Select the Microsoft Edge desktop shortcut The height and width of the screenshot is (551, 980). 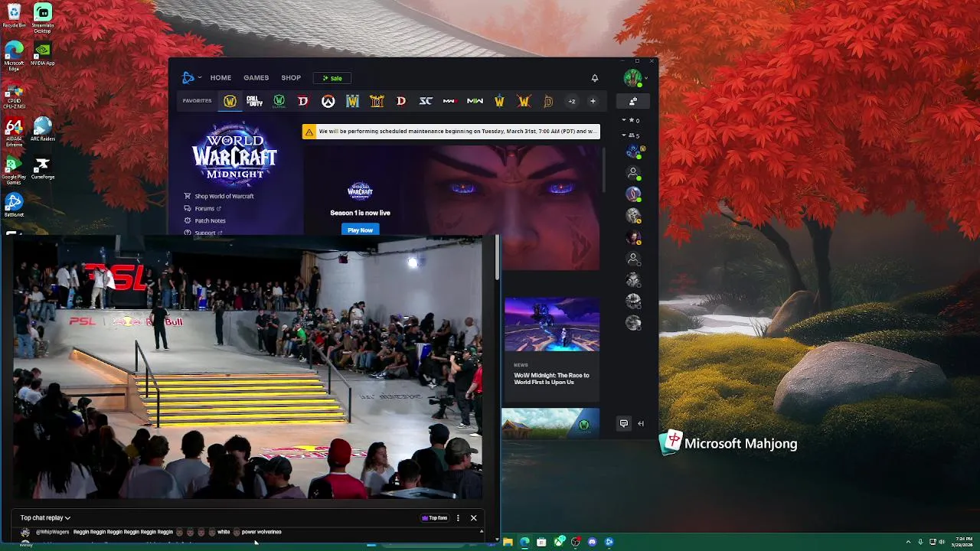14,56
